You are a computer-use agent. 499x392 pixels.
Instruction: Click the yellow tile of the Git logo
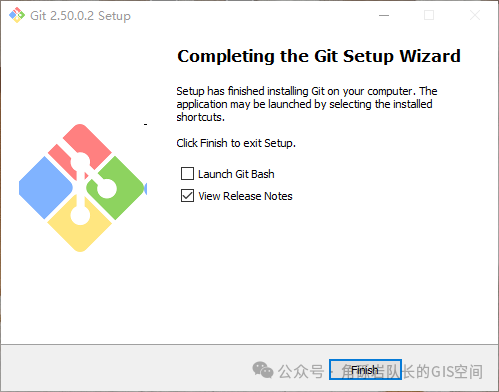(x=80, y=225)
